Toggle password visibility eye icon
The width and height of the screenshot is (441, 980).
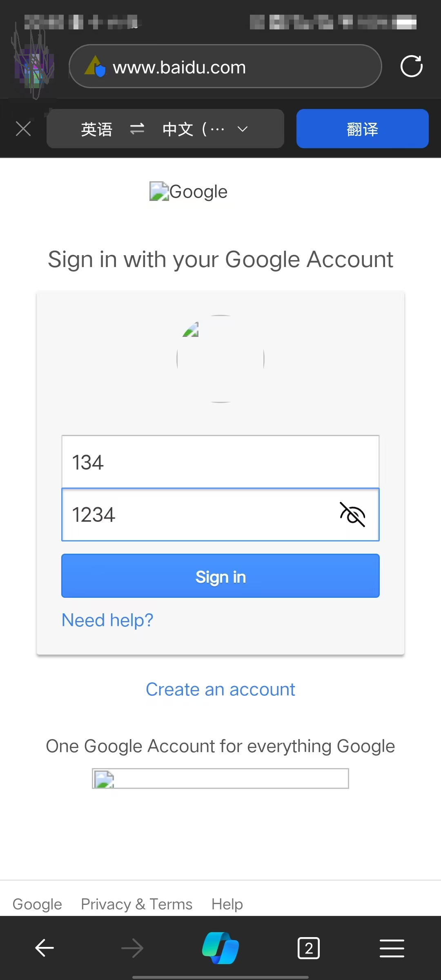pyautogui.click(x=352, y=514)
